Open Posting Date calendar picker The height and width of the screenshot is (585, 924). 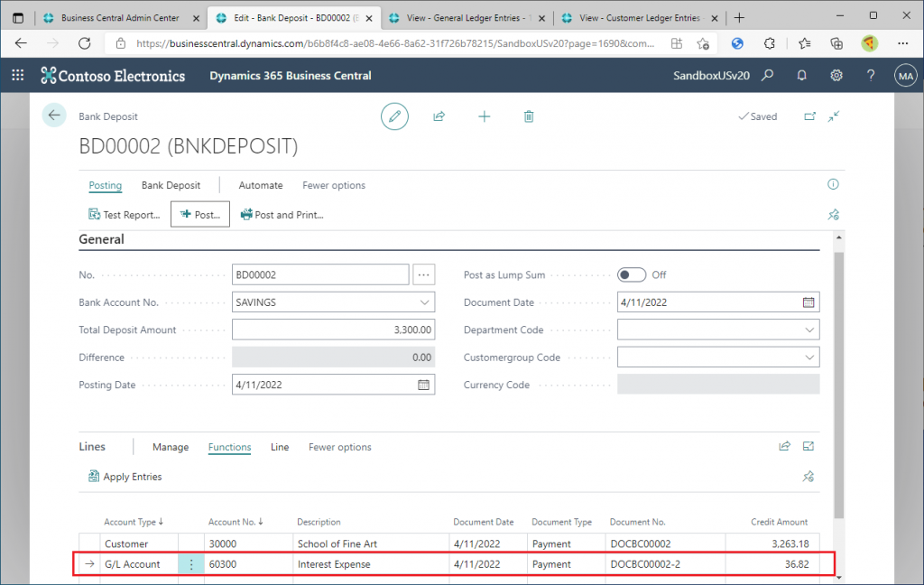click(423, 385)
